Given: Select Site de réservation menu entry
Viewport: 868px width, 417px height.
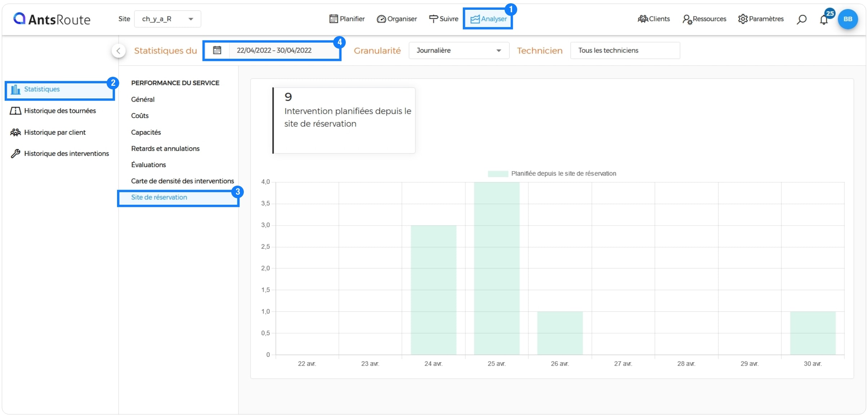Looking at the screenshot, I should (159, 197).
